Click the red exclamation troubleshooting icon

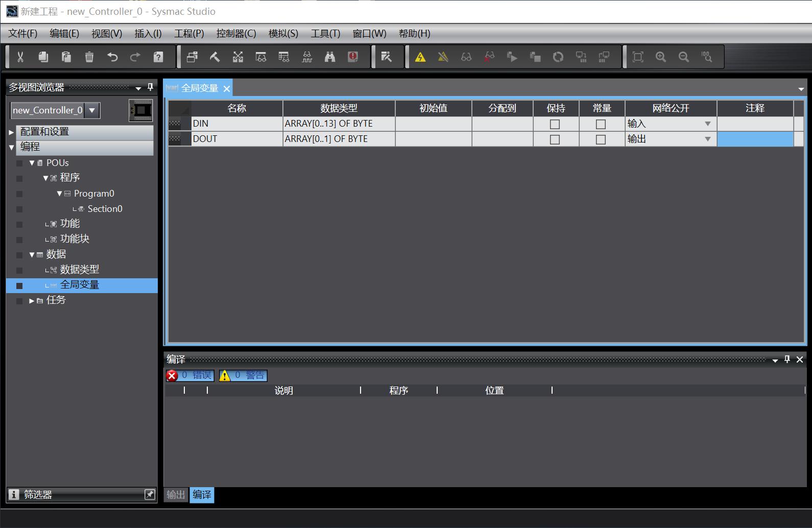pos(353,57)
